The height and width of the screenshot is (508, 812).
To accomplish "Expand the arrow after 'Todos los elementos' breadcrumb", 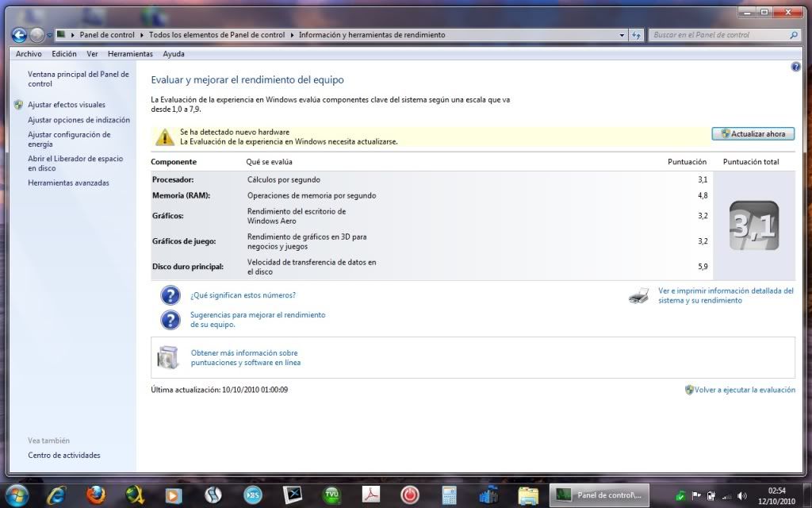I will [292, 35].
